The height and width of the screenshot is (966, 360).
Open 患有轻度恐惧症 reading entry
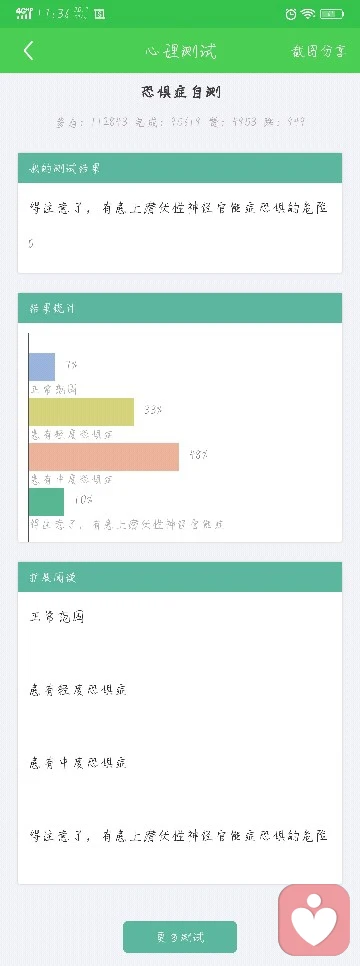coord(78,690)
